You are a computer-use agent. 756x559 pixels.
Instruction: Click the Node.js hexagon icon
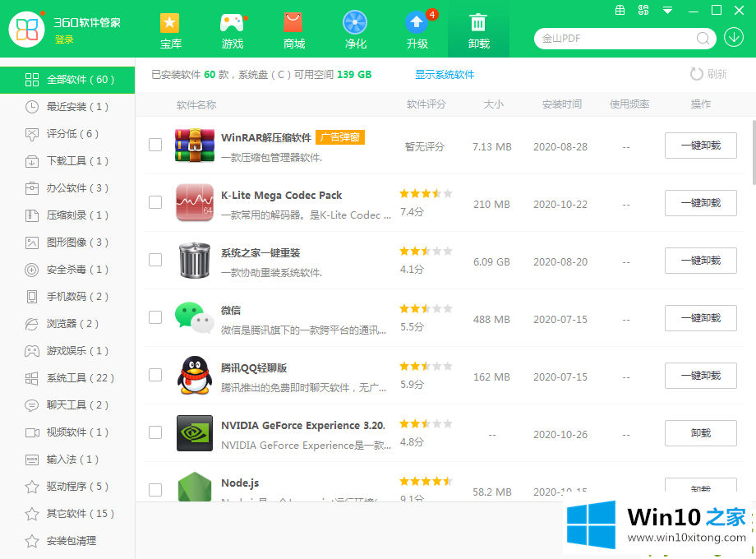194,487
